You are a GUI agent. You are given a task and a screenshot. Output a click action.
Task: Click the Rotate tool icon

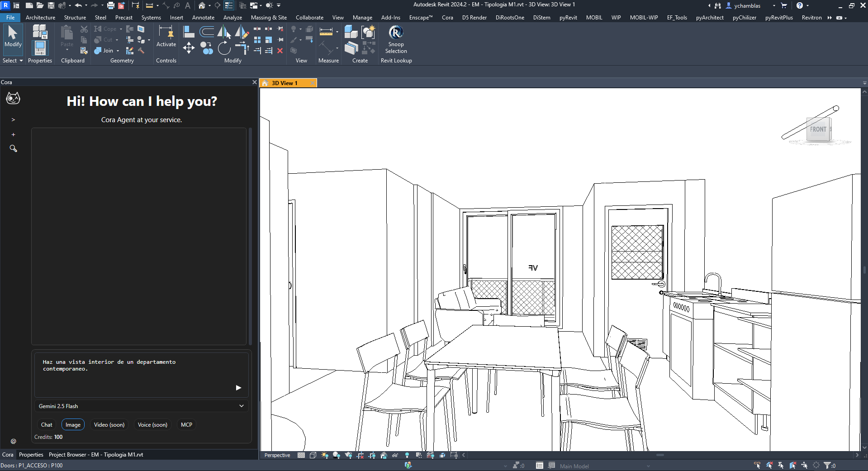(224, 48)
